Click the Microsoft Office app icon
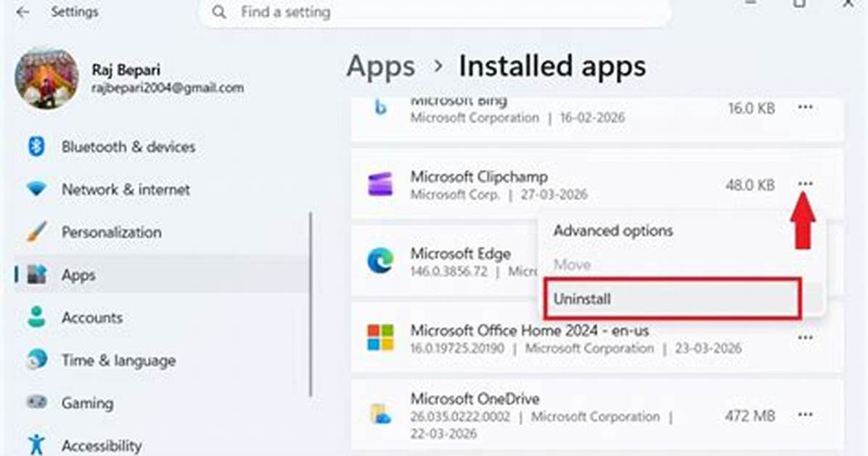The height and width of the screenshot is (456, 868). [x=380, y=338]
